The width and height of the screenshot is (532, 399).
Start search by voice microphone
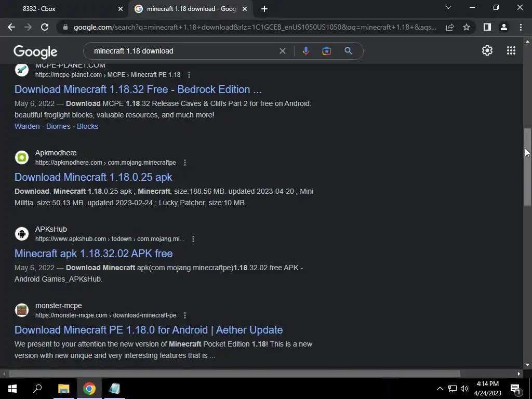tap(305, 51)
